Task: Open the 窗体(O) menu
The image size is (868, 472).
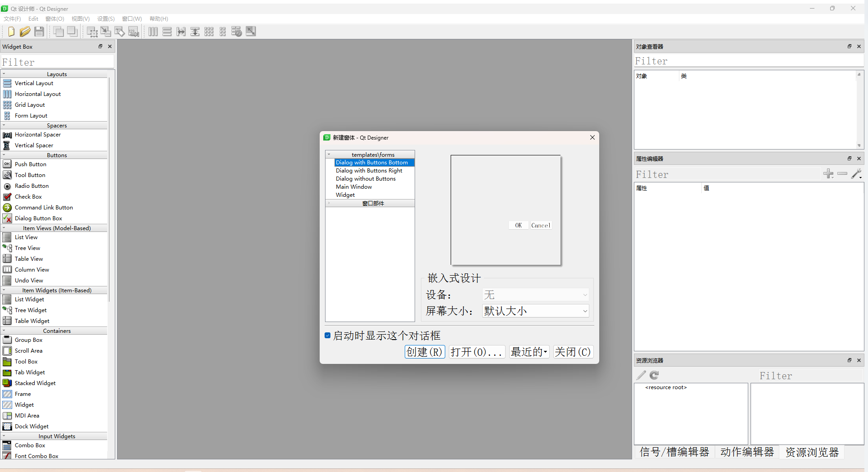Action: click(x=55, y=19)
